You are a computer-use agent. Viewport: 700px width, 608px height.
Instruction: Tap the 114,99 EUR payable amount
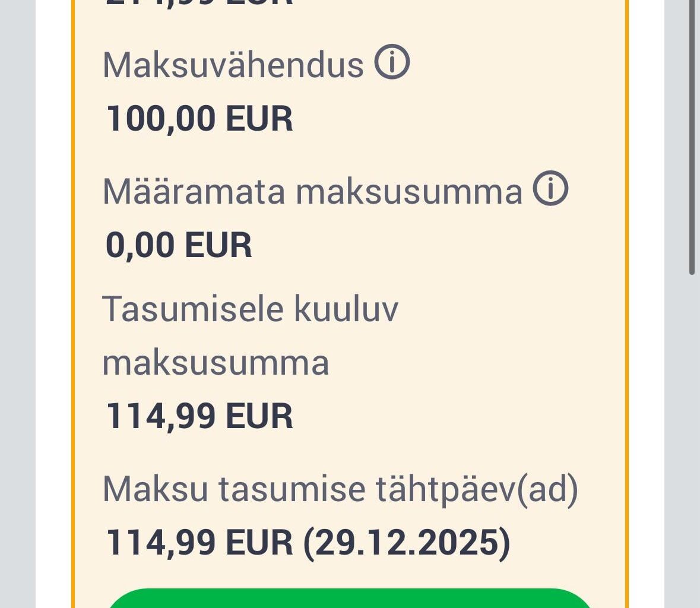(199, 416)
